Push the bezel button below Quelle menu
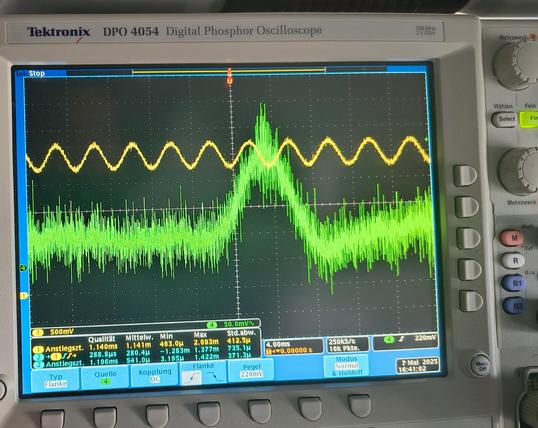This screenshot has height=428, width=538. tap(105, 417)
